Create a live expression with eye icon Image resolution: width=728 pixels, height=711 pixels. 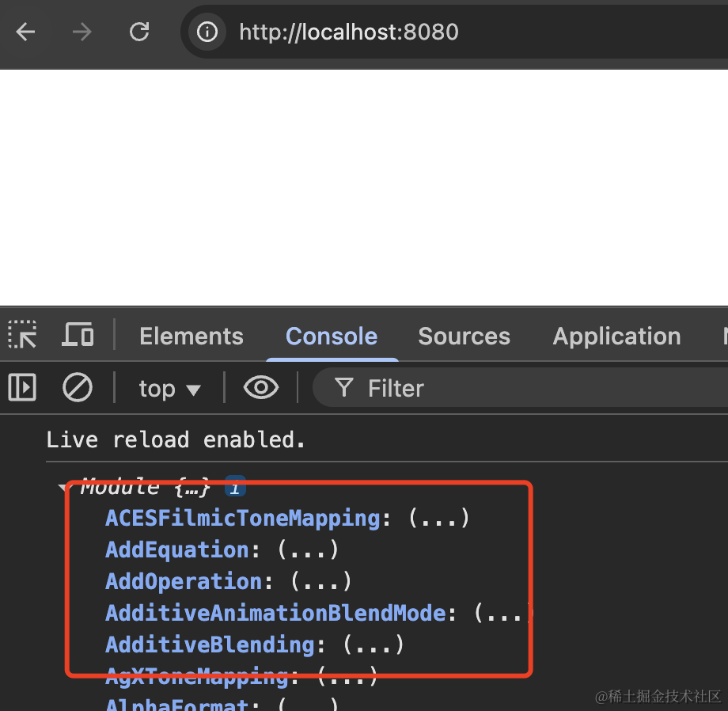(261, 387)
